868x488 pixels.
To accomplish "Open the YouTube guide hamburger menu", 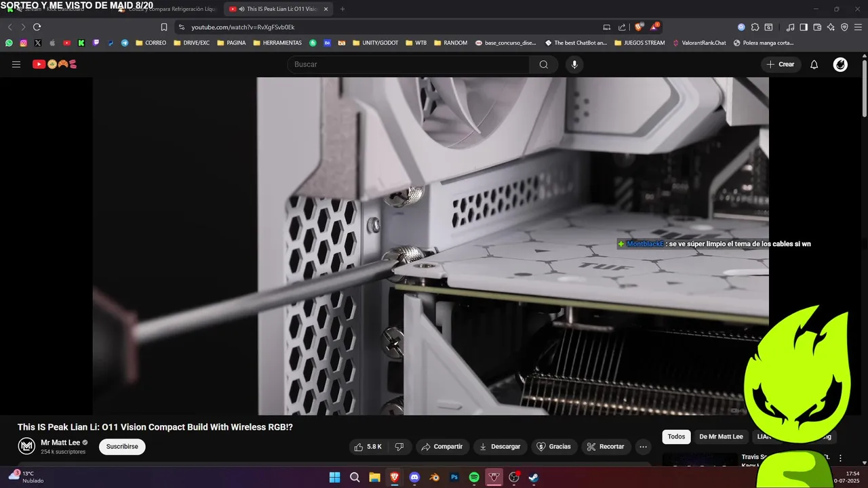I will click(x=16, y=64).
